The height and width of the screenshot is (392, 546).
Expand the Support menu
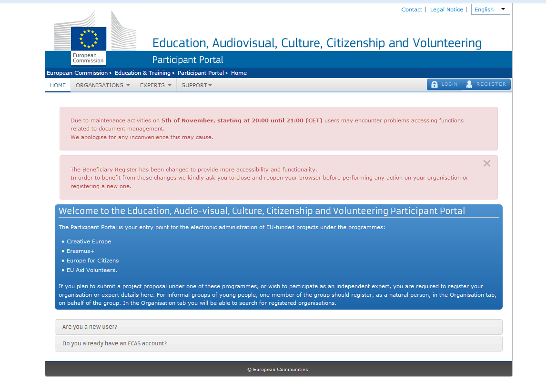pyautogui.click(x=197, y=85)
